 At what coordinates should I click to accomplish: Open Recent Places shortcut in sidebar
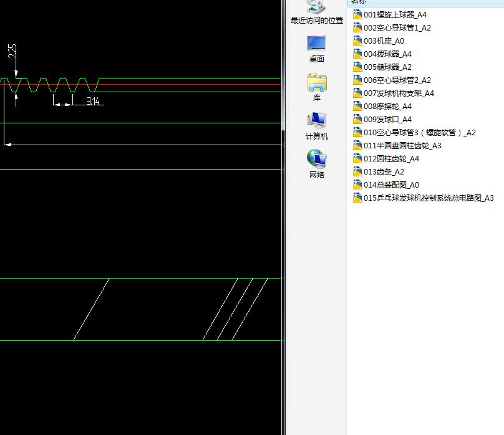pos(317,12)
